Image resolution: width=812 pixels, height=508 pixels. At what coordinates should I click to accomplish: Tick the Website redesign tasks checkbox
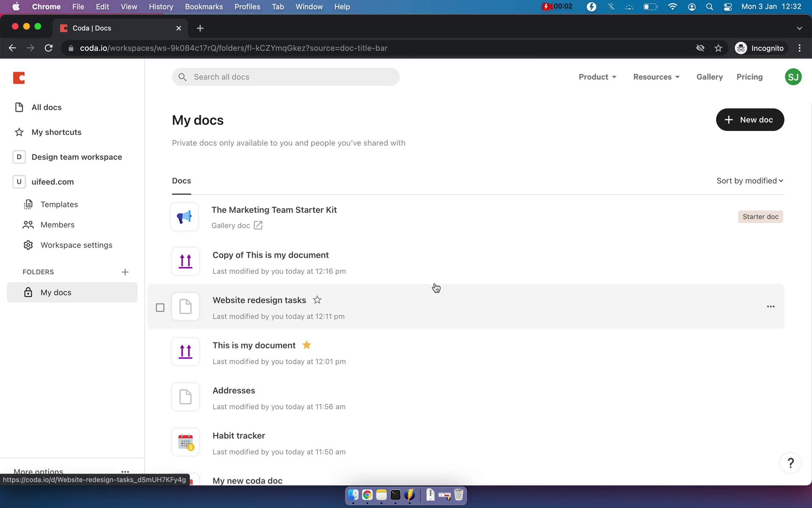pyautogui.click(x=160, y=308)
